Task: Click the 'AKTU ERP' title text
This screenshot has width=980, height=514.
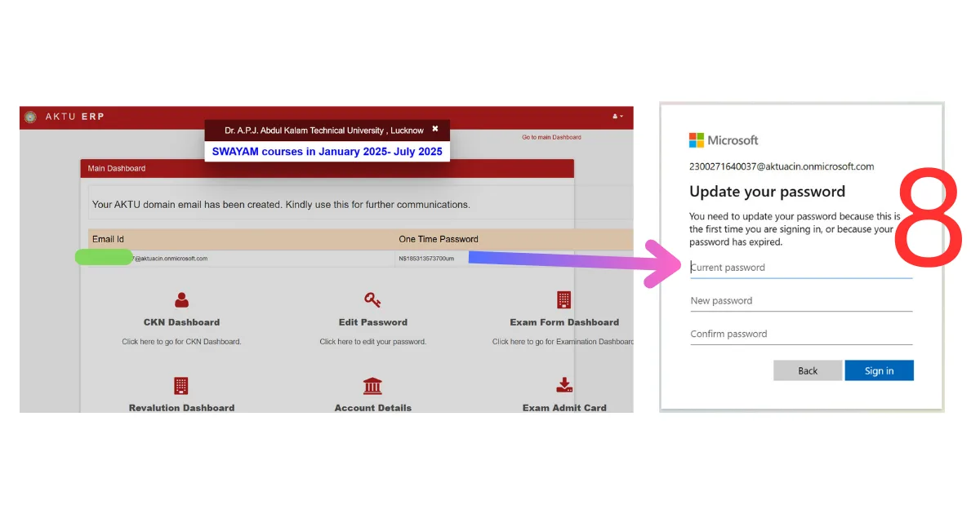Action: click(75, 117)
